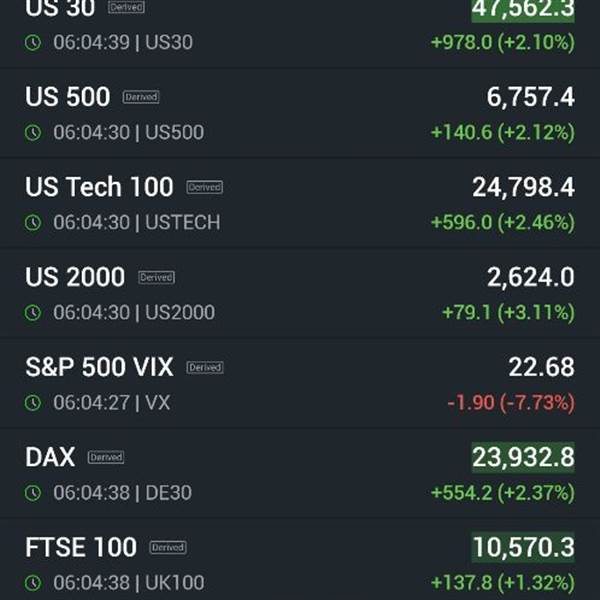Select the US 2000 index name

(75, 277)
